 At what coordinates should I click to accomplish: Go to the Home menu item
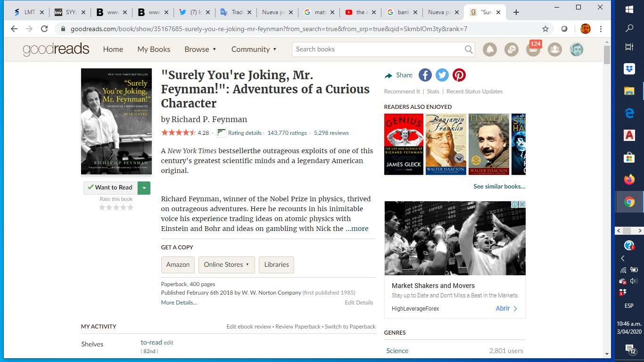point(113,49)
